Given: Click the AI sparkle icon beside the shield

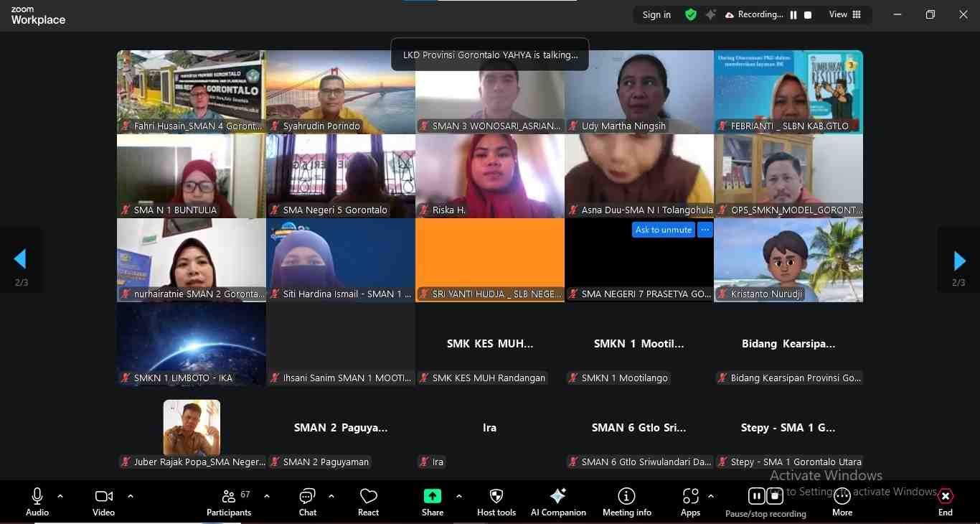Looking at the screenshot, I should coord(710,14).
